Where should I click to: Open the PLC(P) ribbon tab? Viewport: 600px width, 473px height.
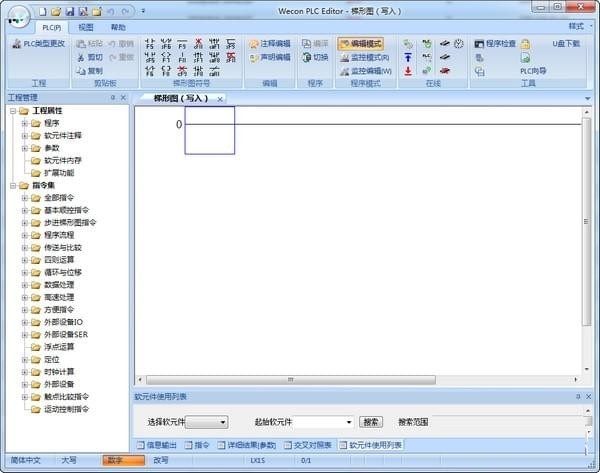click(52, 28)
